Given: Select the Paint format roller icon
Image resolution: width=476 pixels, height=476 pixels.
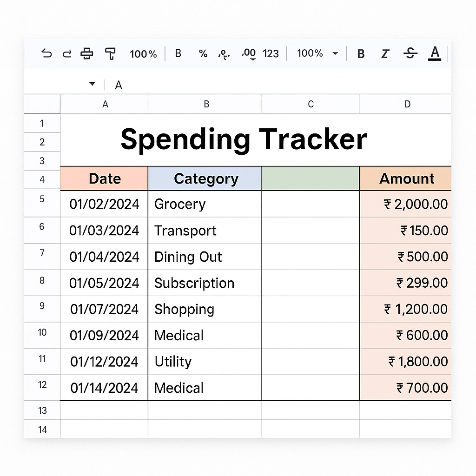Looking at the screenshot, I should pyautogui.click(x=110, y=54).
